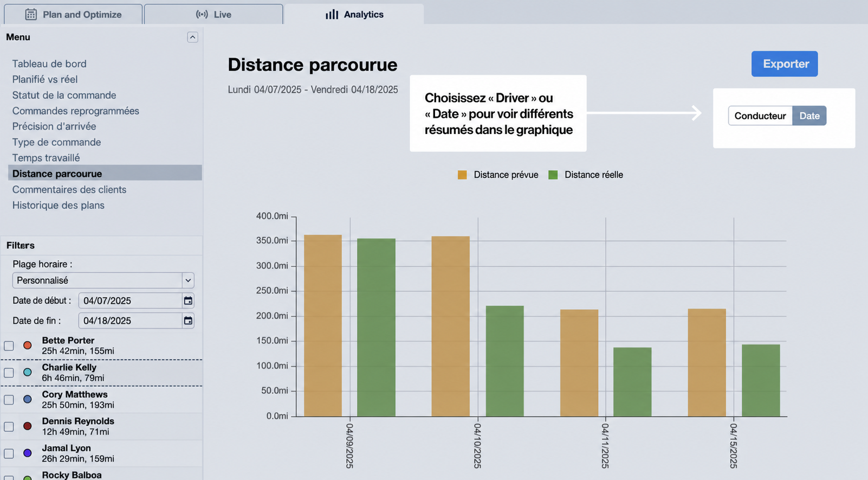The image size is (868, 480).
Task: Go to Statut de la commande
Action: [64, 95]
